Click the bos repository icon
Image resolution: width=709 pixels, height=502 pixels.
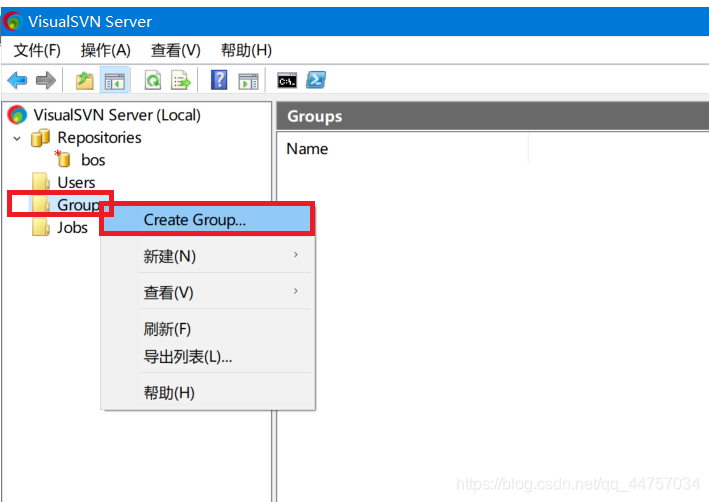63,159
